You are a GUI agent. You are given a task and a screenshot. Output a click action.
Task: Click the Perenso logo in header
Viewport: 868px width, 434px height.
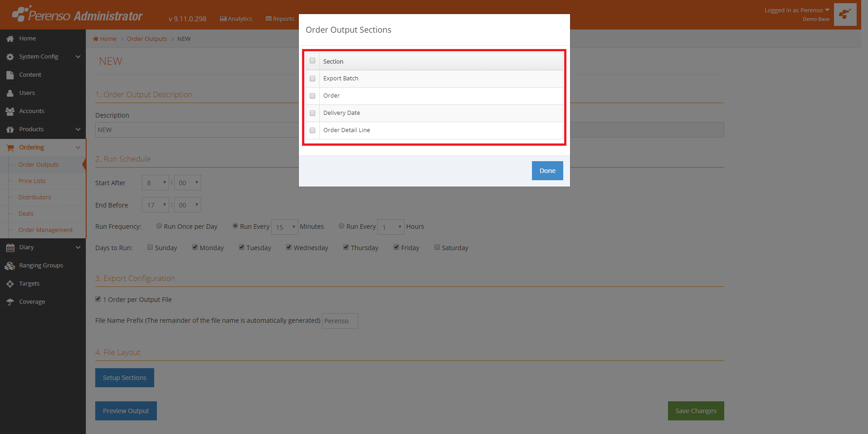(x=77, y=15)
